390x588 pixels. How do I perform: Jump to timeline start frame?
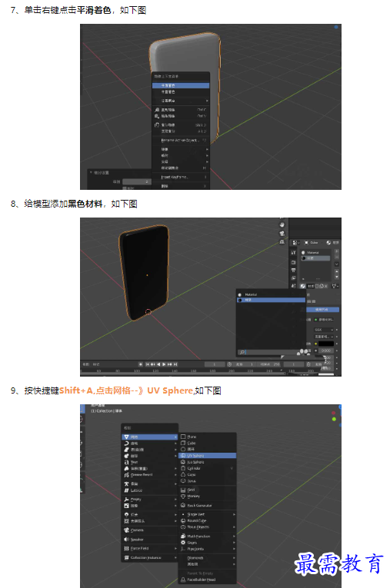148,364
